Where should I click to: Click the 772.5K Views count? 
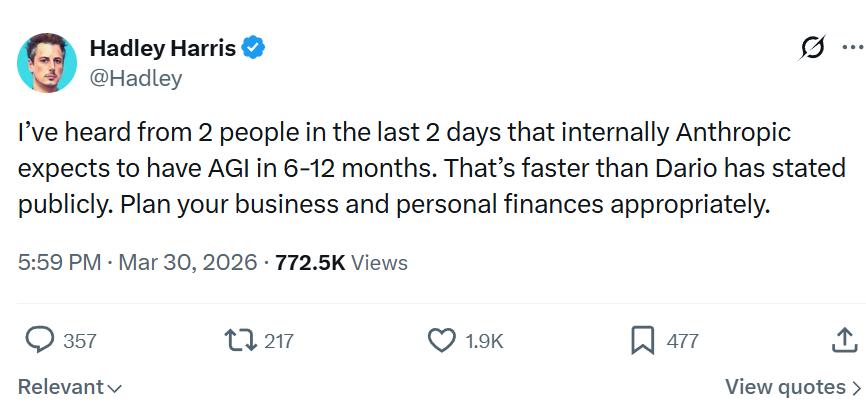pos(342,262)
